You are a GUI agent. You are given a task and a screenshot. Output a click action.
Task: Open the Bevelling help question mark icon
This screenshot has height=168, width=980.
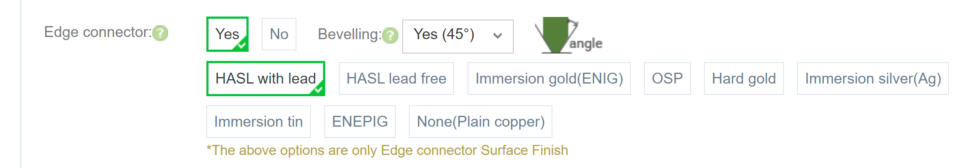point(391,35)
